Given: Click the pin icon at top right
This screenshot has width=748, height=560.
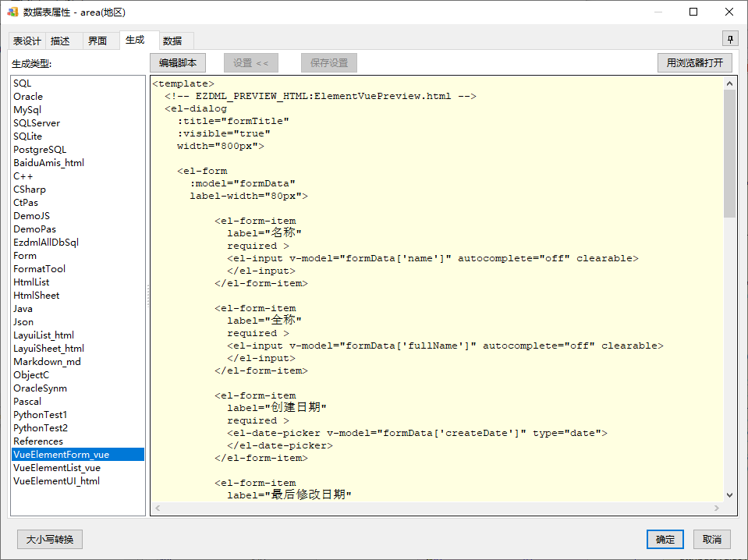Looking at the screenshot, I should tap(730, 39).
